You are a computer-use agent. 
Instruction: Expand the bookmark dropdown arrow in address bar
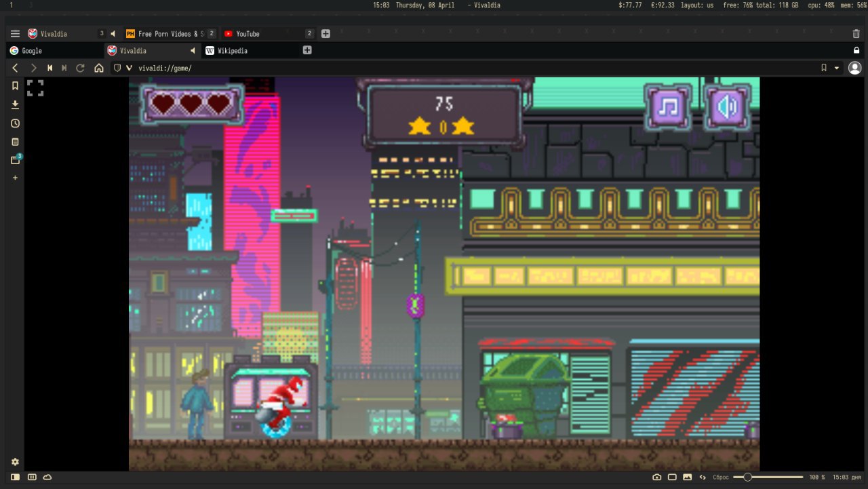pyautogui.click(x=837, y=68)
